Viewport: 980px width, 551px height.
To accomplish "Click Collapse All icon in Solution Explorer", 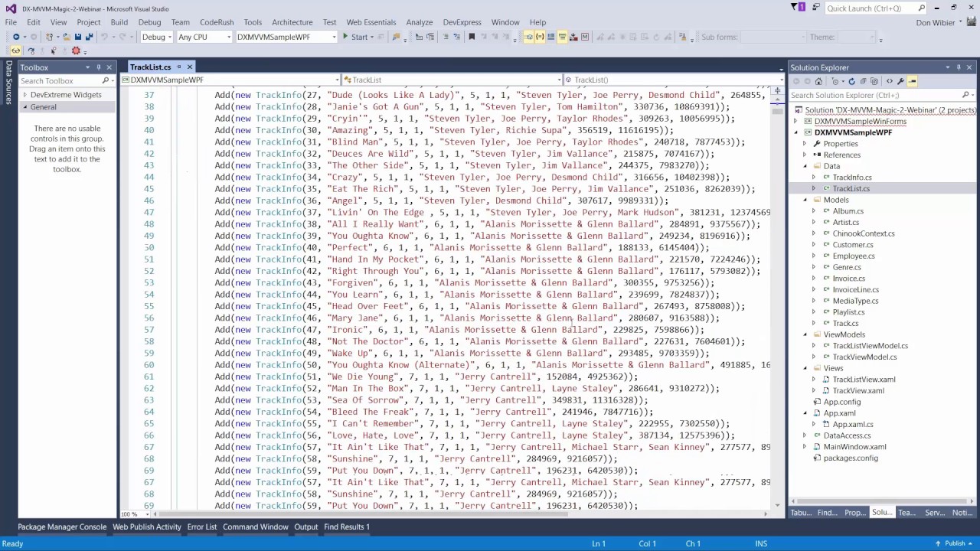I will click(x=863, y=81).
